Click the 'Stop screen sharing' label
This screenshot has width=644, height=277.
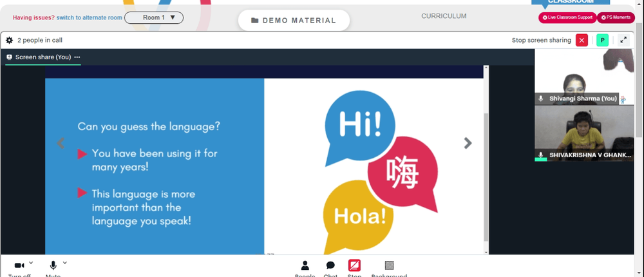(542, 41)
